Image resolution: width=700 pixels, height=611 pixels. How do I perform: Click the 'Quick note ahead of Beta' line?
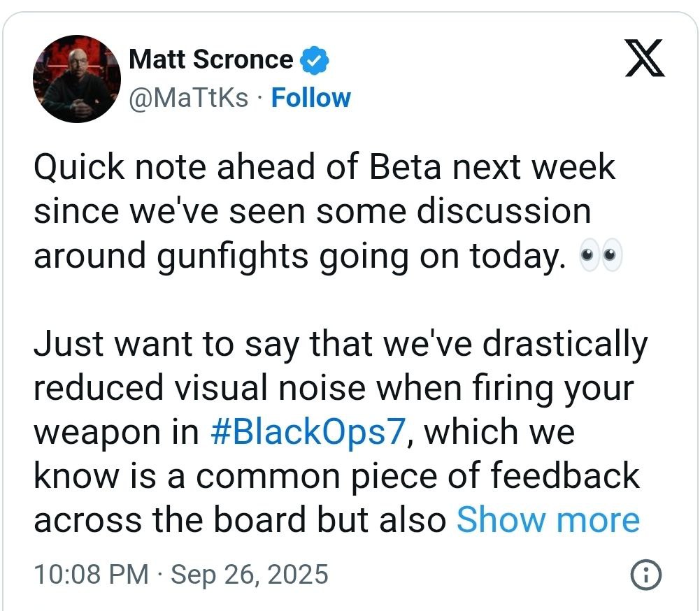coord(324,168)
